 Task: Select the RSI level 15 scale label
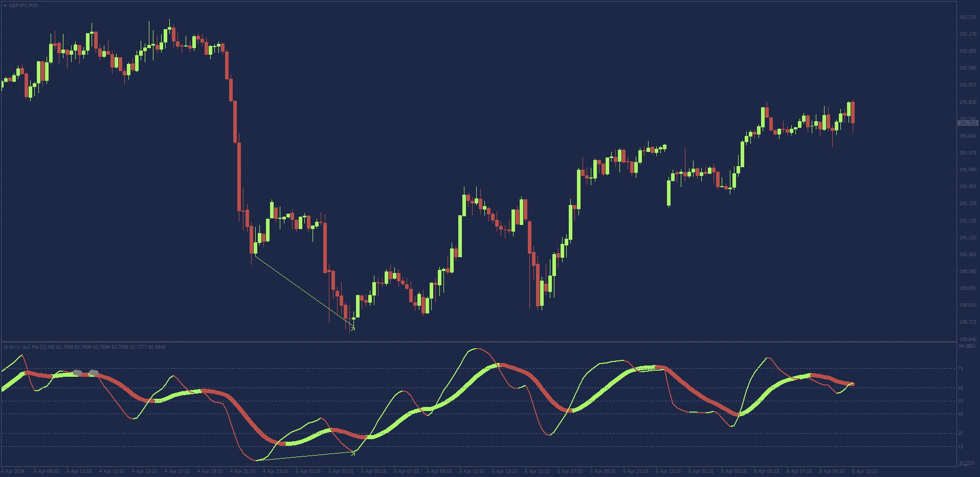(x=961, y=447)
